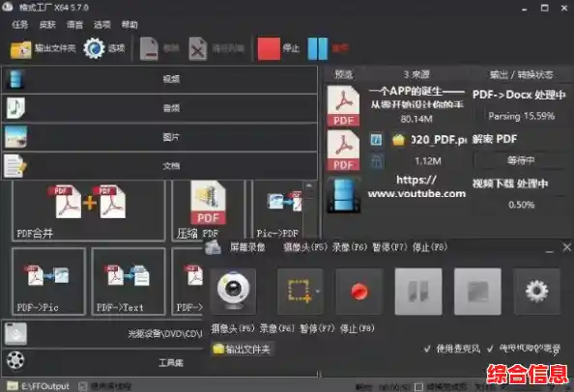This screenshot has width=574, height=392.
Task: Open screen recorder settings gear
Action: pyautogui.click(x=536, y=291)
